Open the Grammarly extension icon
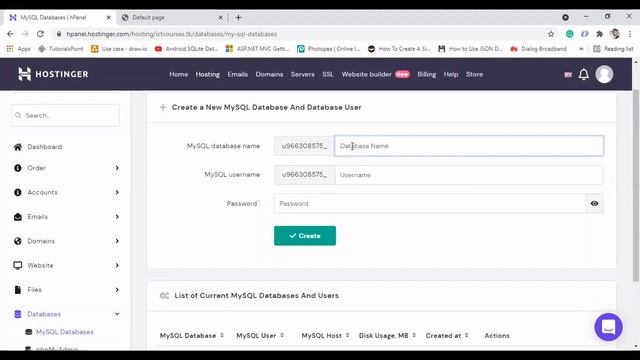Image resolution: width=640 pixels, height=360 pixels. [569, 34]
